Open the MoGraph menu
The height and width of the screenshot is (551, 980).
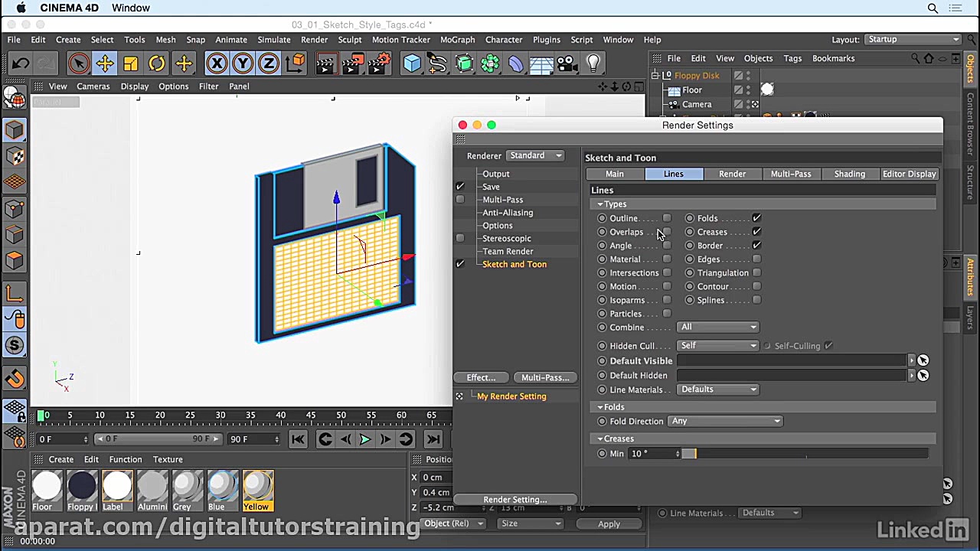click(457, 40)
